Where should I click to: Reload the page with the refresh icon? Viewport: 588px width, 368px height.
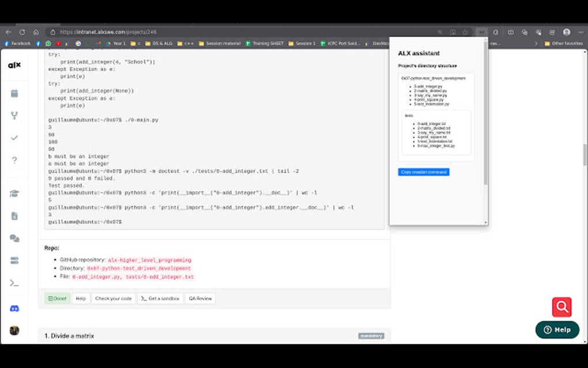pos(22,32)
